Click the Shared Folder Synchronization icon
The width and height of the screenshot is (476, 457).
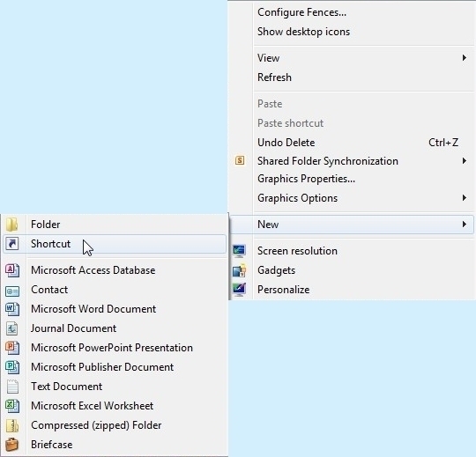[240, 160]
